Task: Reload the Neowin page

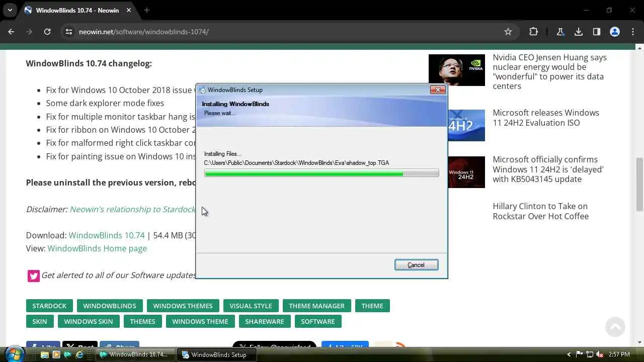Action: click(x=47, y=32)
